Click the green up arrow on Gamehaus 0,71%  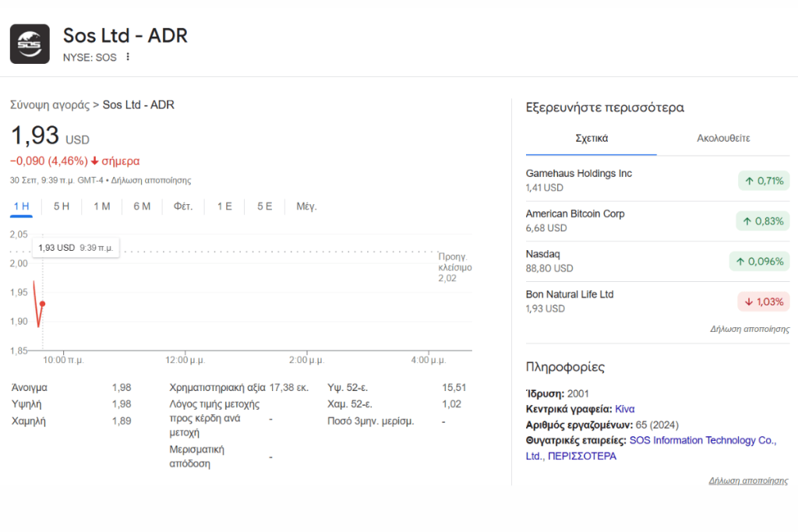[749, 181]
